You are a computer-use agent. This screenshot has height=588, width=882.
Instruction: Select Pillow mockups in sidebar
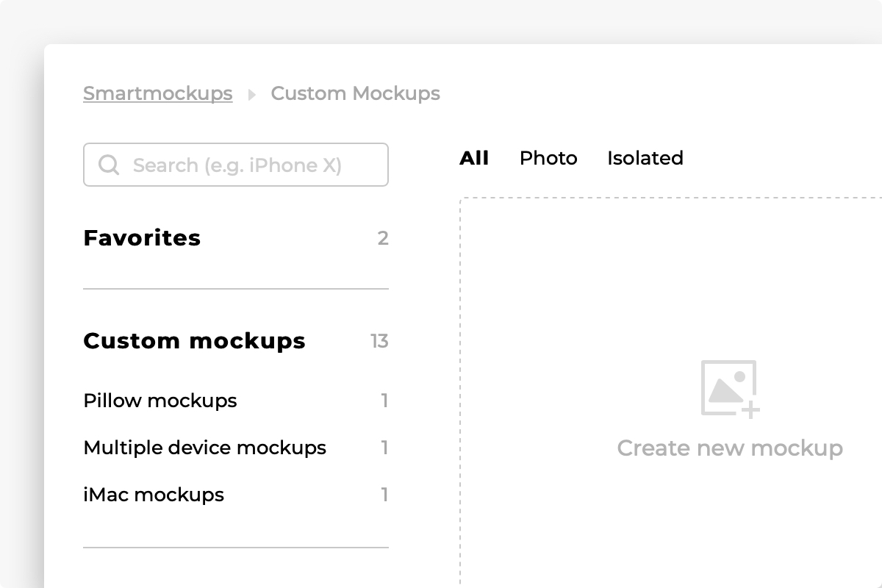click(160, 401)
